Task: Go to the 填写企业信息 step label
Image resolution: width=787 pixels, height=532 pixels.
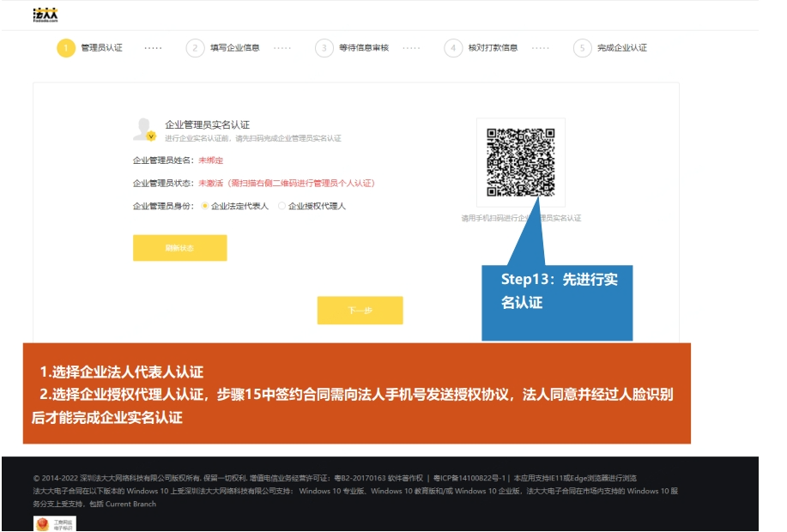Action: pyautogui.click(x=234, y=48)
